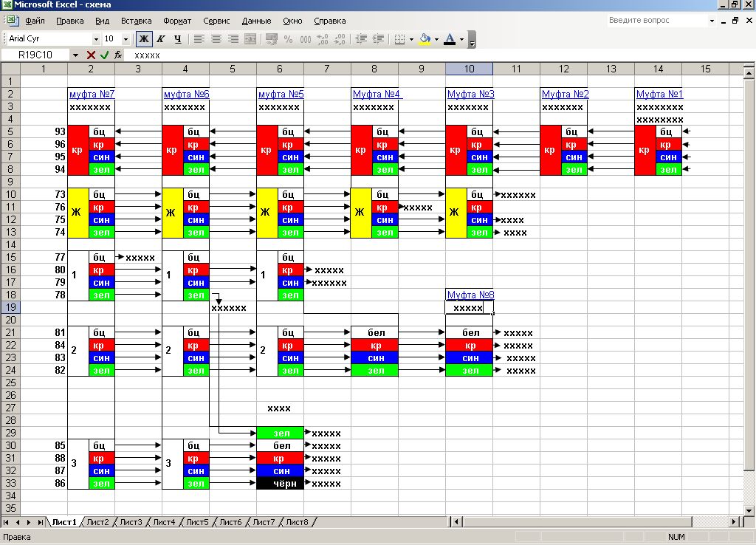Image resolution: width=756 pixels, height=545 pixels.
Task: Select the yellow Ж cell under муфта №7
Action: pos(78,213)
